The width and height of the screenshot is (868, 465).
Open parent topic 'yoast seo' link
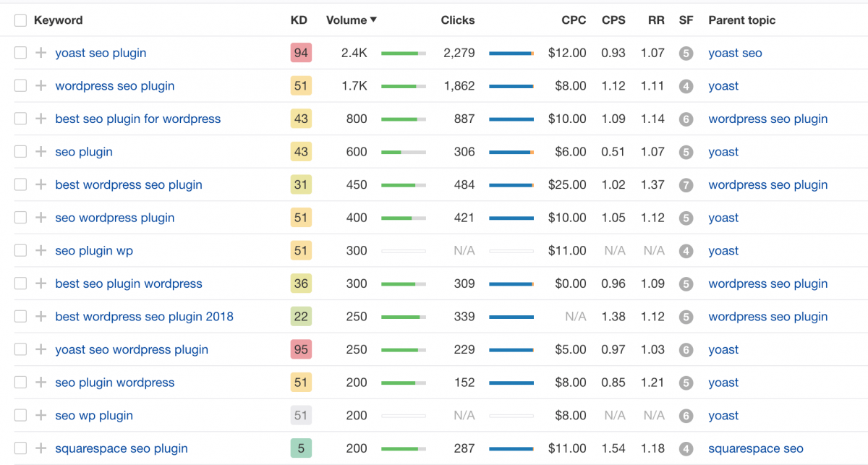click(x=735, y=53)
